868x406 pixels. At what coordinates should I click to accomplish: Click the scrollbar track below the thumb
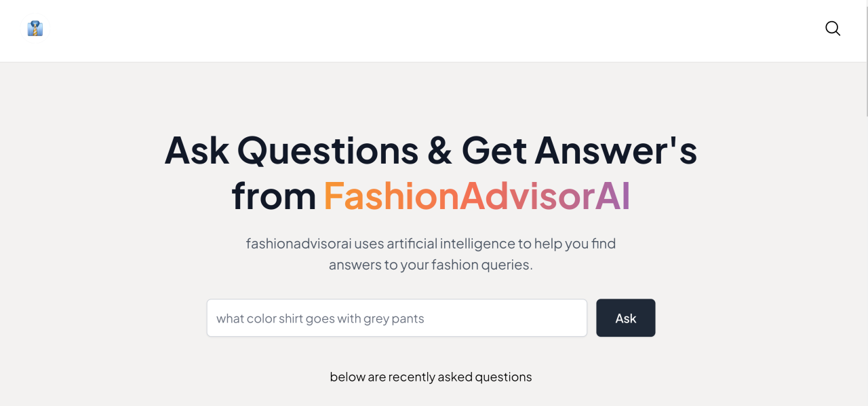click(x=865, y=272)
